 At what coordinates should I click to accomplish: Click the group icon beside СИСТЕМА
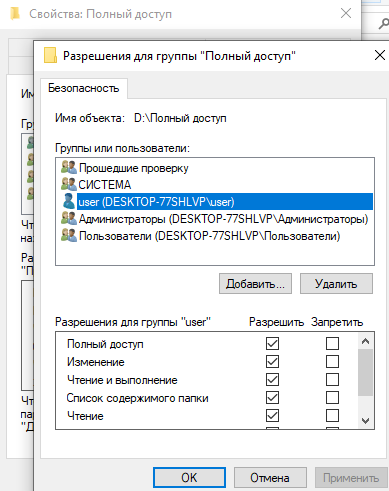[69, 184]
